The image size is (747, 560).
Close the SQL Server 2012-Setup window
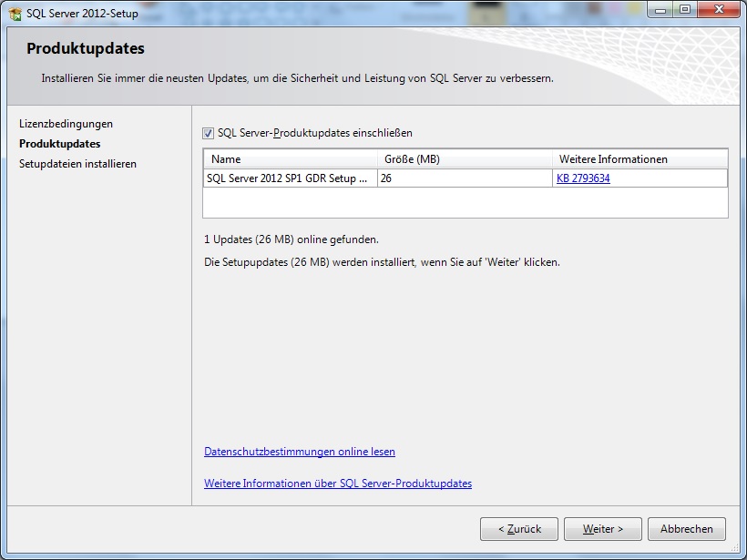(x=719, y=9)
